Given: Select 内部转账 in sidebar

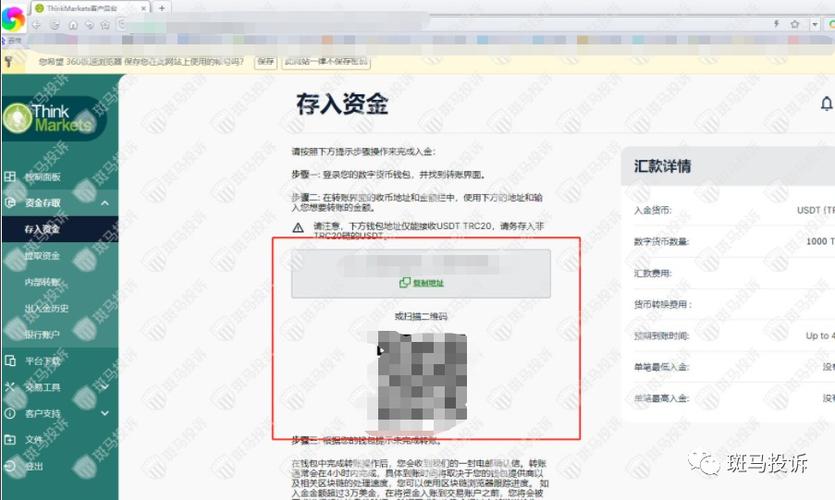Looking at the screenshot, I should pyautogui.click(x=42, y=282).
